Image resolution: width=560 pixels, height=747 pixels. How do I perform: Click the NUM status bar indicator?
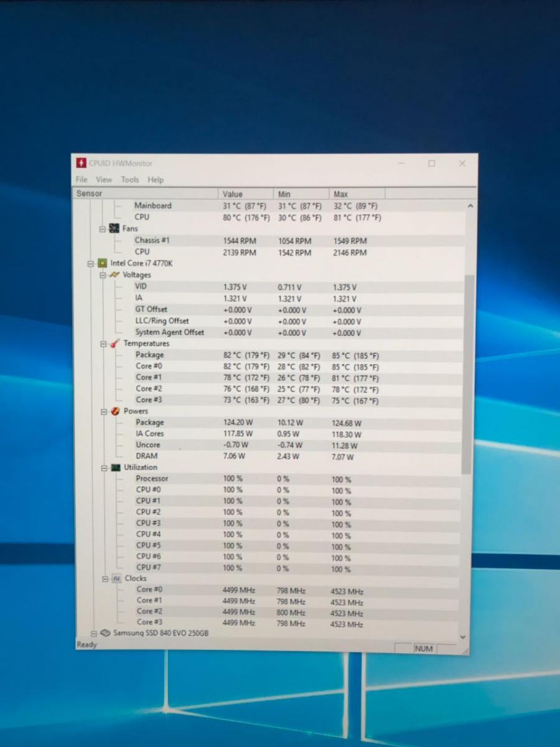423,649
